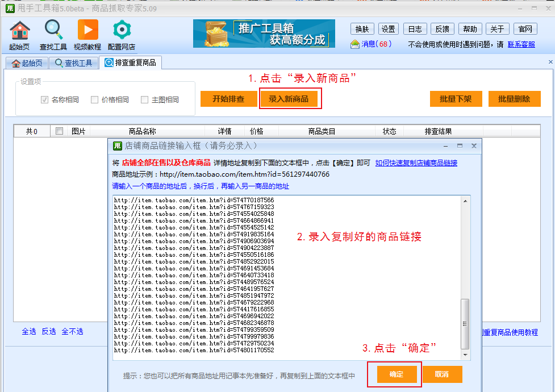The image size is (555, 392).
Task: Click the dialog's green logo icon
Action: coord(117,146)
